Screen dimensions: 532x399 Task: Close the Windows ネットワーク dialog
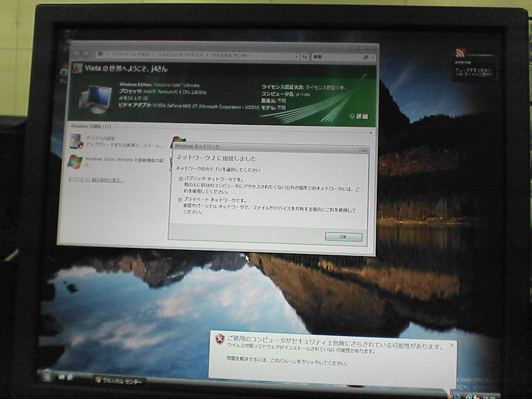[363, 150]
